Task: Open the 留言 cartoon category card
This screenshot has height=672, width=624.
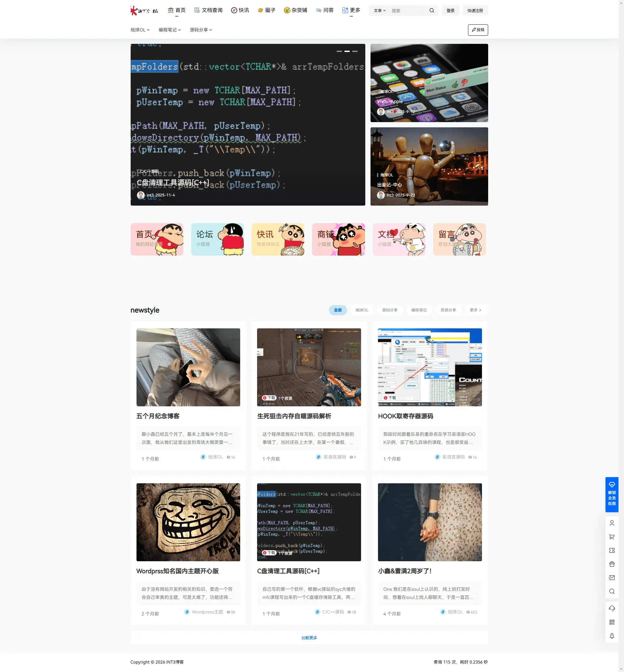Action: pyautogui.click(x=459, y=239)
